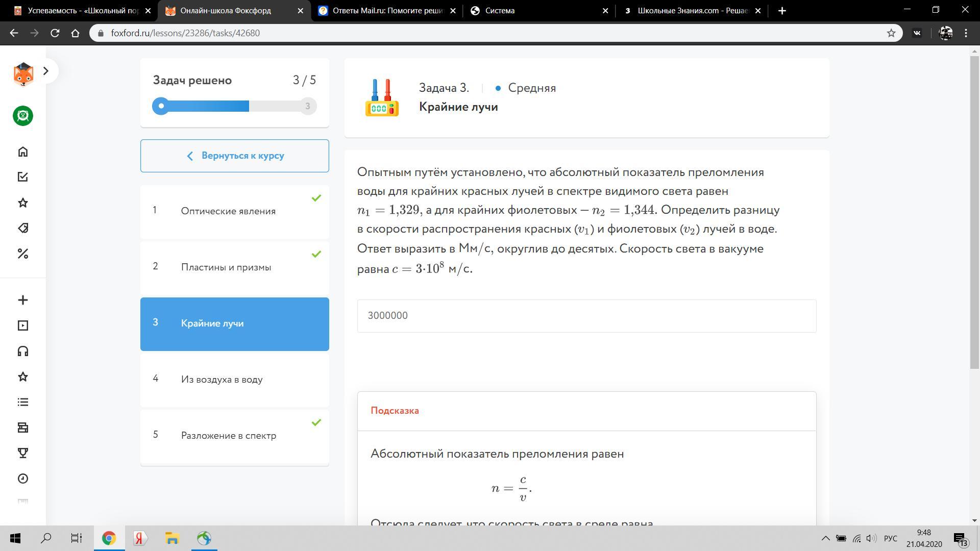Click the price tag sidebar icon
The height and width of the screenshot is (551, 980).
[x=22, y=228]
